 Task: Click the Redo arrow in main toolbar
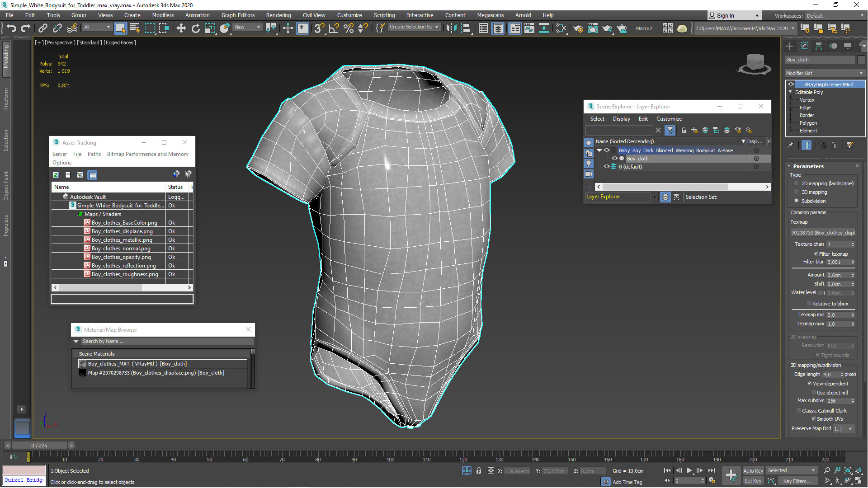click(x=26, y=28)
